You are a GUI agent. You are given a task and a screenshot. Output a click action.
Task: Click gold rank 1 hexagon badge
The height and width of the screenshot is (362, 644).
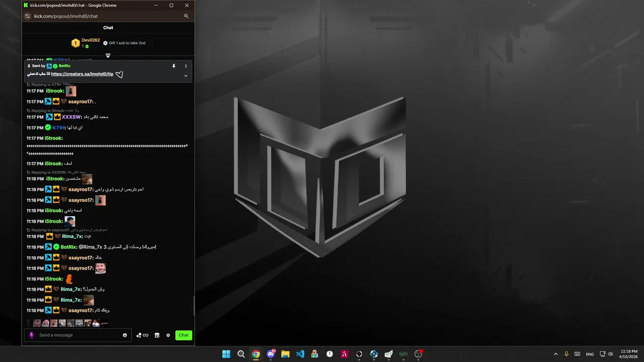coord(75,43)
